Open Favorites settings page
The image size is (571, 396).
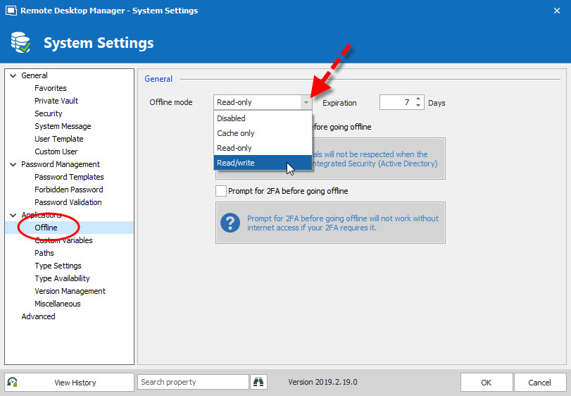(x=51, y=88)
